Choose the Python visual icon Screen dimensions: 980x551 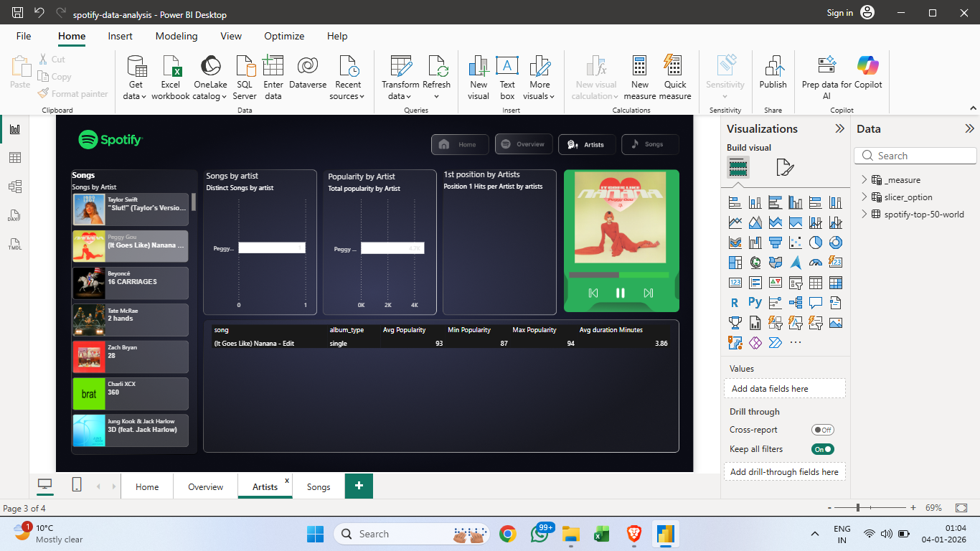pyautogui.click(x=755, y=303)
